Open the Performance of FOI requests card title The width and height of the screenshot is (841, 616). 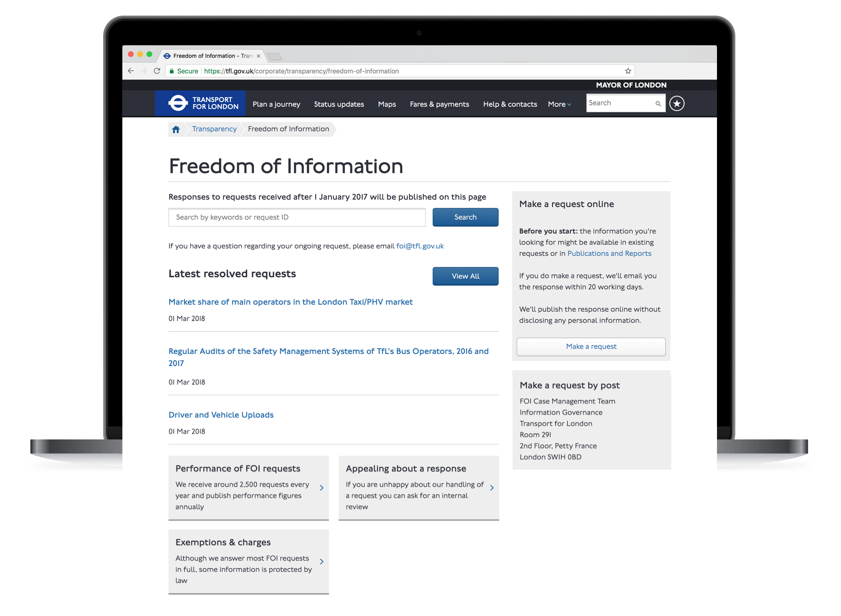click(238, 469)
